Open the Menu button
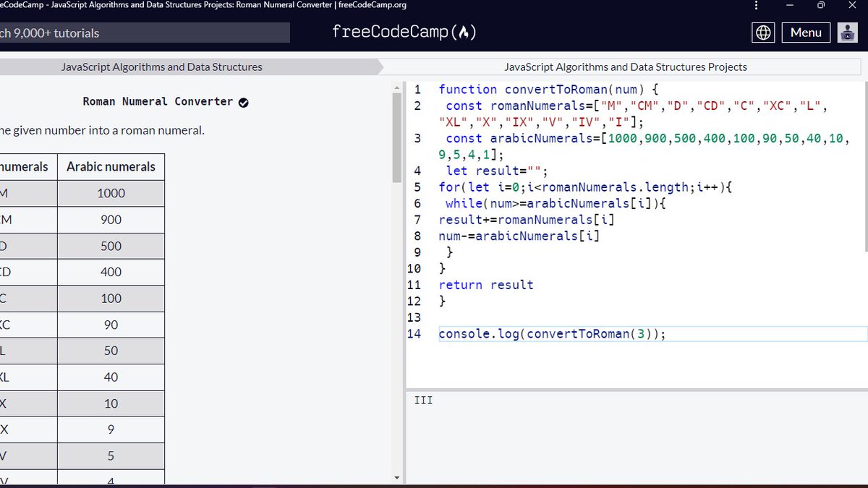 [806, 33]
